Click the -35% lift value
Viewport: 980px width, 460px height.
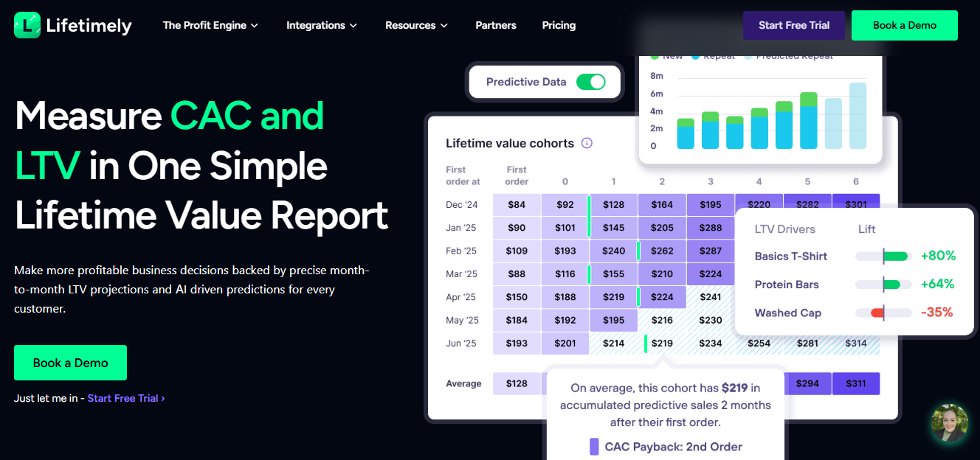pos(937,313)
